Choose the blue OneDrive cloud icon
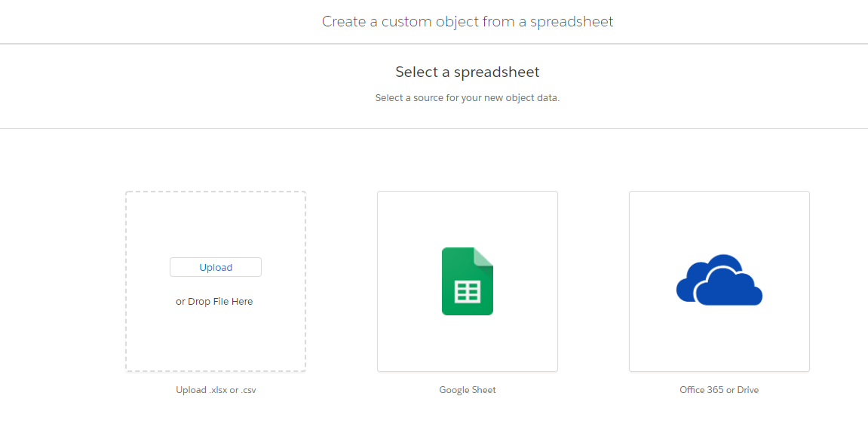Image resolution: width=868 pixels, height=433 pixels. (719, 280)
